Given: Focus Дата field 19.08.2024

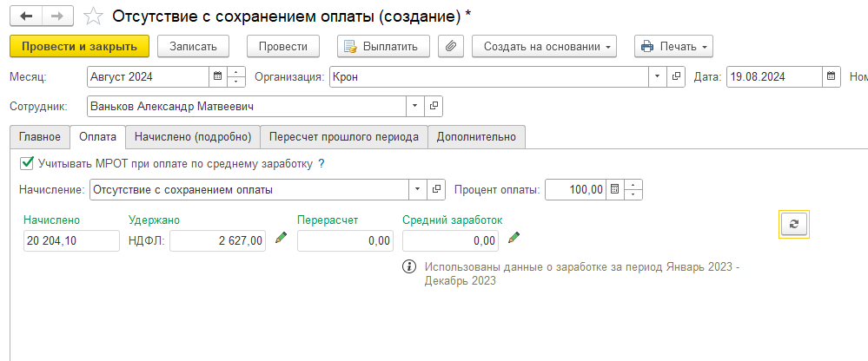Looking at the screenshot, I should (774, 77).
